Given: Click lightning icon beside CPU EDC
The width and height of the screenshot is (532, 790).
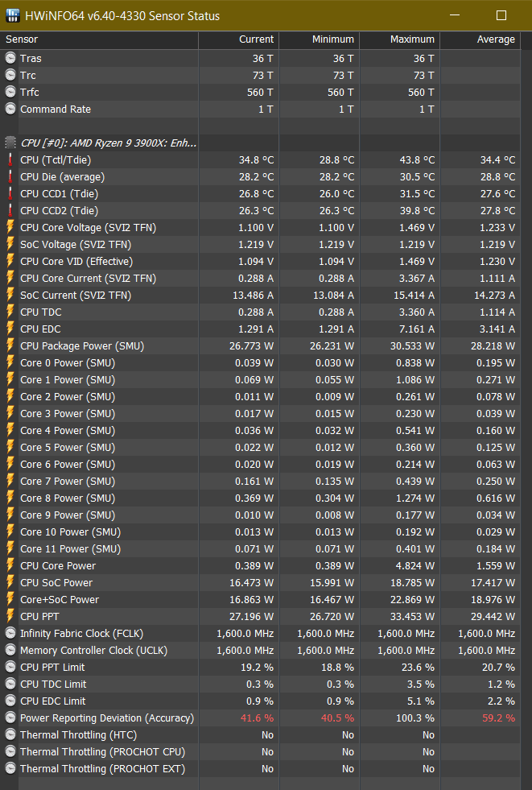Looking at the screenshot, I should [10, 329].
